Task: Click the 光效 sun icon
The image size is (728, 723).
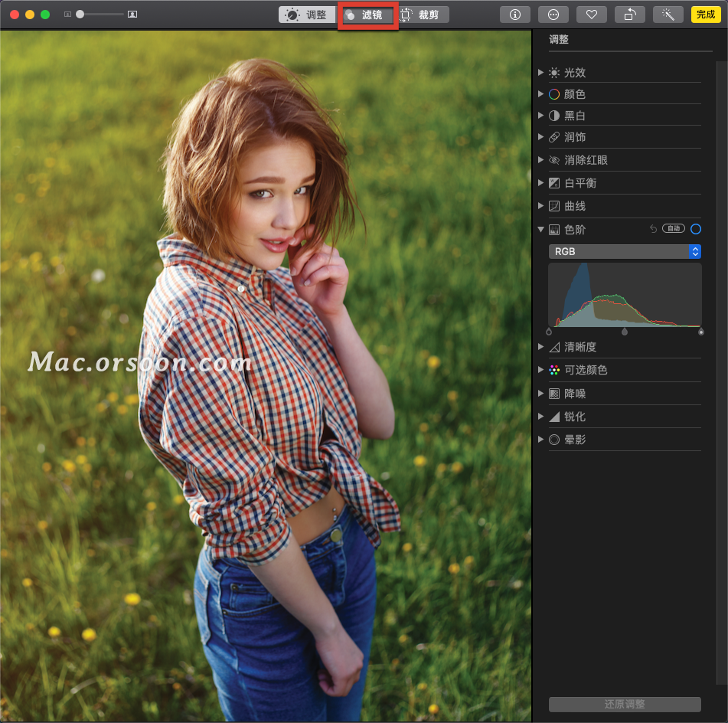Action: (x=554, y=73)
